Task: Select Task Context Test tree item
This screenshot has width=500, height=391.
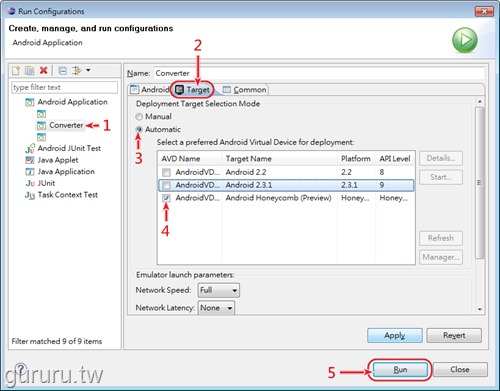Action: [68, 195]
